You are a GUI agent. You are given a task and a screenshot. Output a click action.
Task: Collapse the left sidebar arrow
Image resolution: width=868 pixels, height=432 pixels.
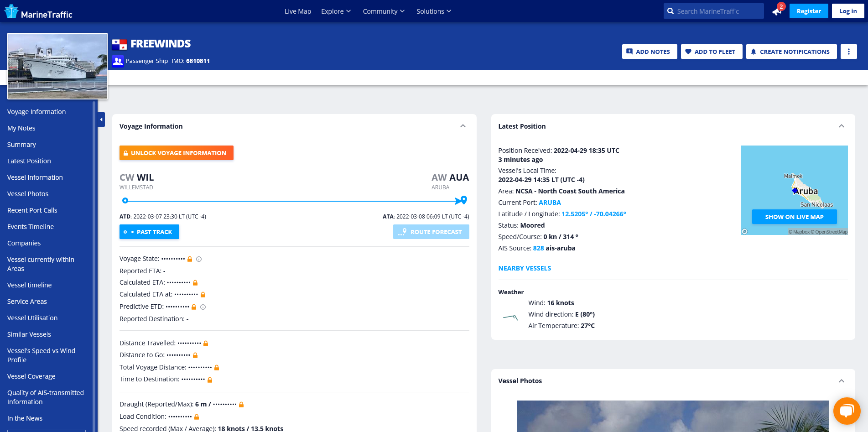click(x=101, y=120)
